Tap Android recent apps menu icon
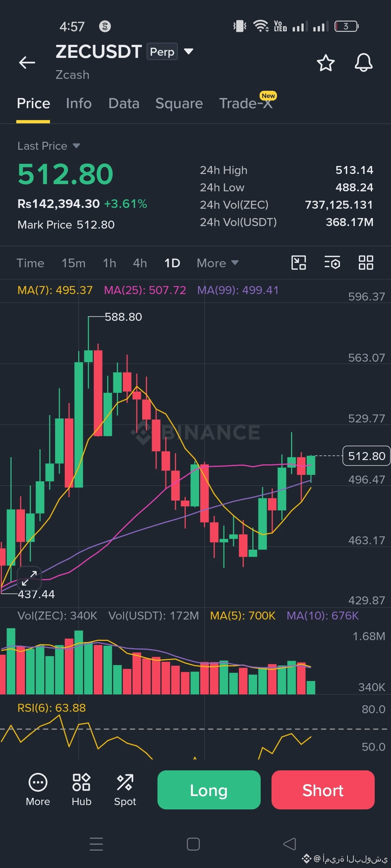 [96, 844]
